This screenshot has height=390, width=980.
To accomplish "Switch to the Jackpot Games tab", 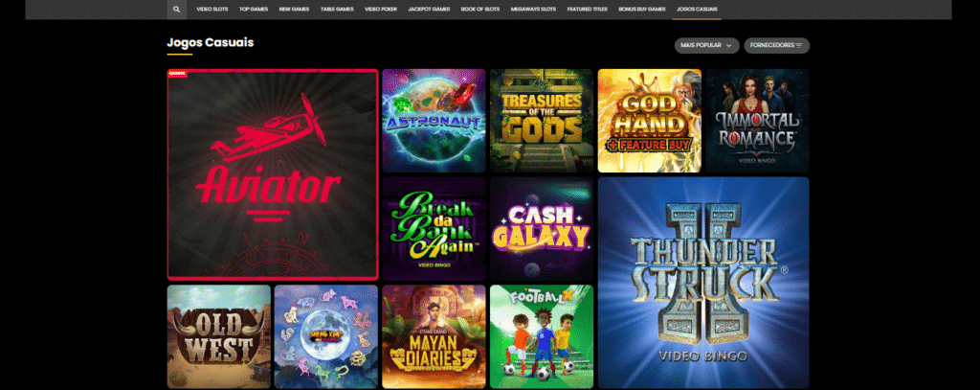I will pyautogui.click(x=429, y=10).
